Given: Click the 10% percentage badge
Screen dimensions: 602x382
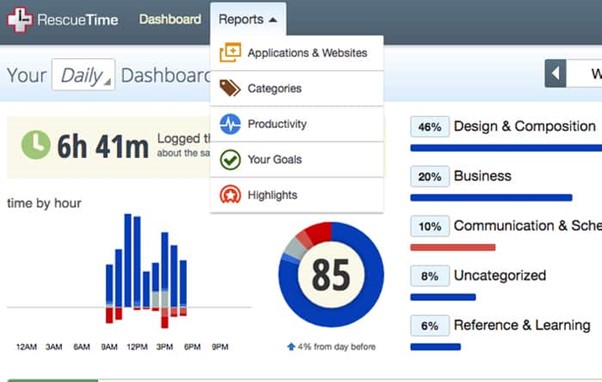Looking at the screenshot, I should [430, 226].
